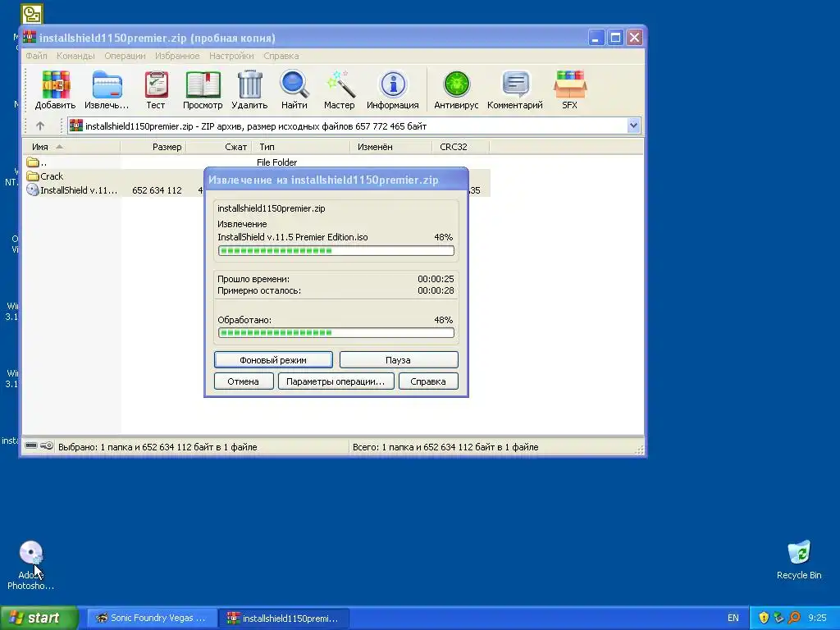This screenshot has height=630, width=840.
Task: Click the SFX toolbar icon
Action: (570, 90)
